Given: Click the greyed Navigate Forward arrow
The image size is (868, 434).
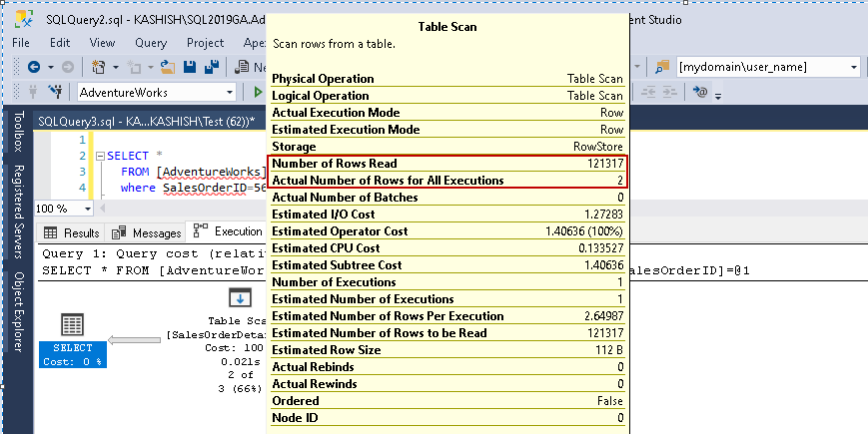Looking at the screenshot, I should point(68,67).
